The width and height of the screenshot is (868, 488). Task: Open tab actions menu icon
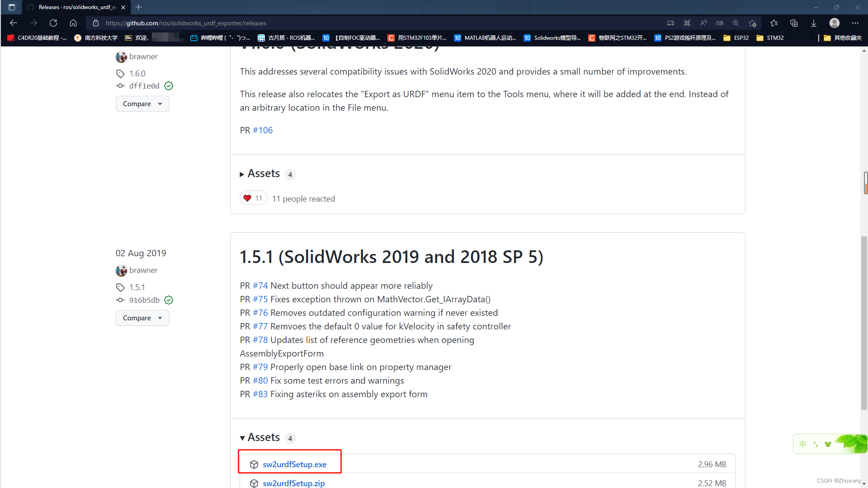click(x=12, y=7)
